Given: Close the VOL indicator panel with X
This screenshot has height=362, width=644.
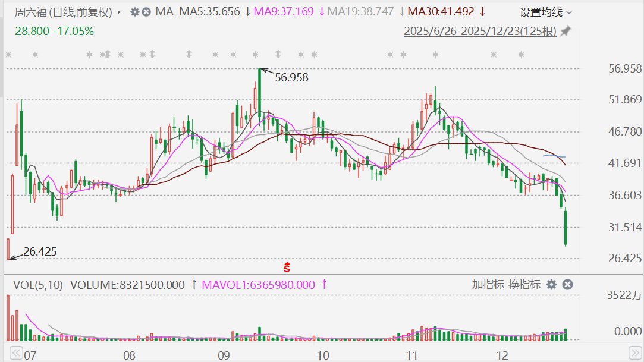Looking at the screenshot, I should point(567,284).
